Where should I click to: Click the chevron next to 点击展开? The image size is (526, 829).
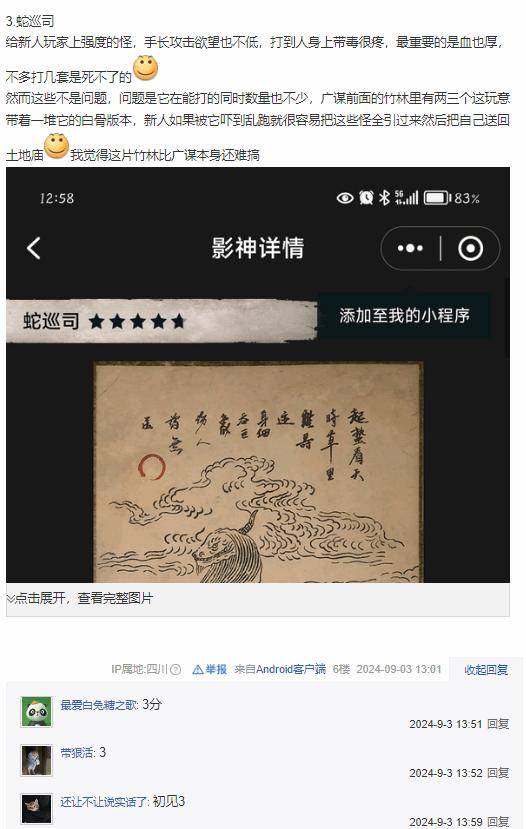coord(10,598)
